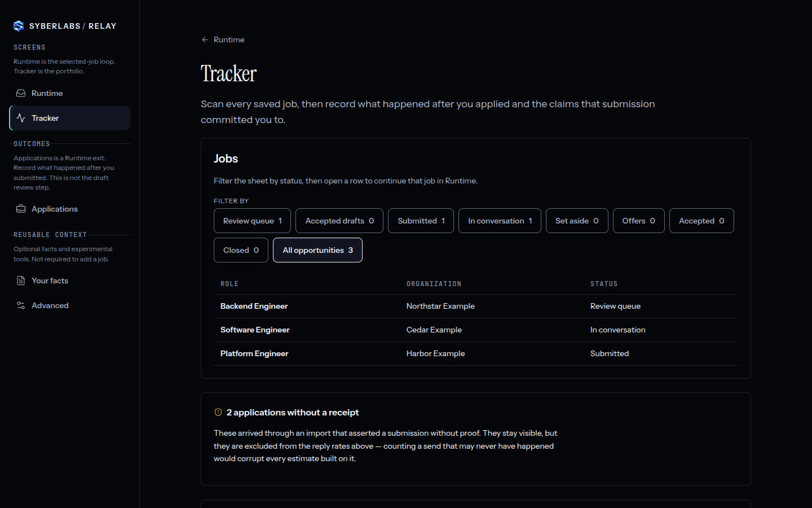Screen dimensions: 812x508
Task: Click the Tracker page title
Action: tap(228, 73)
